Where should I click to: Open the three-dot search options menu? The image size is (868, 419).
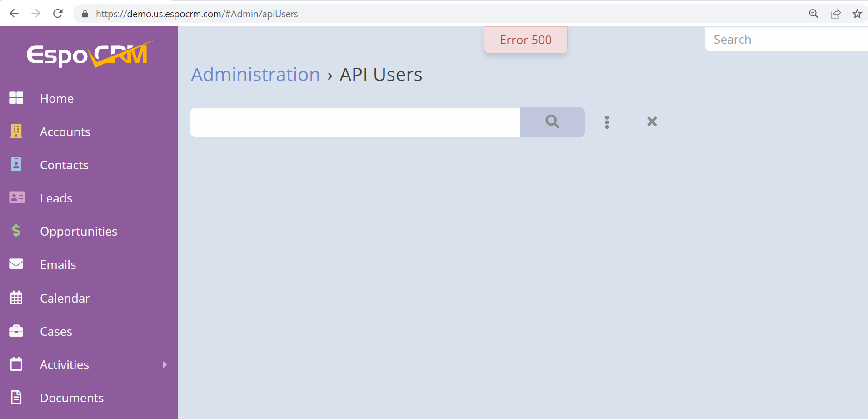pos(607,121)
